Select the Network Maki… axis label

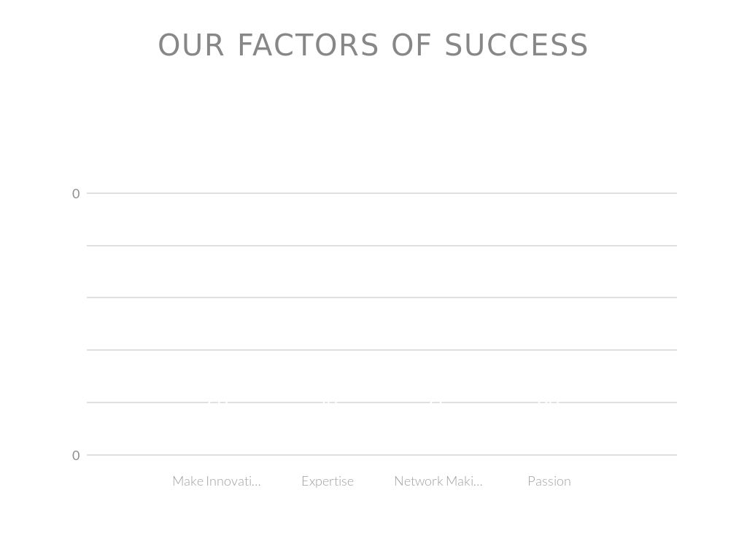438,481
